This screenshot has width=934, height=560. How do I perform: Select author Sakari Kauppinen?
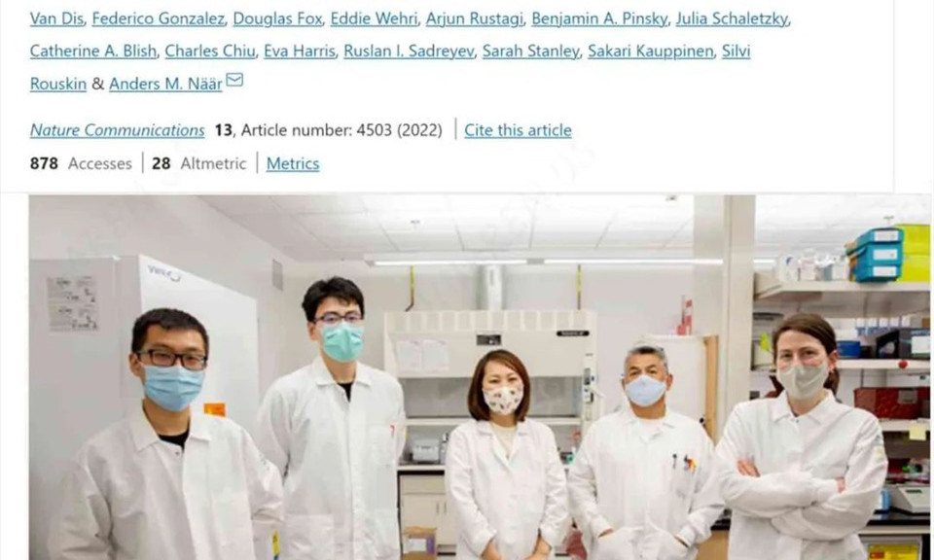[x=651, y=52]
